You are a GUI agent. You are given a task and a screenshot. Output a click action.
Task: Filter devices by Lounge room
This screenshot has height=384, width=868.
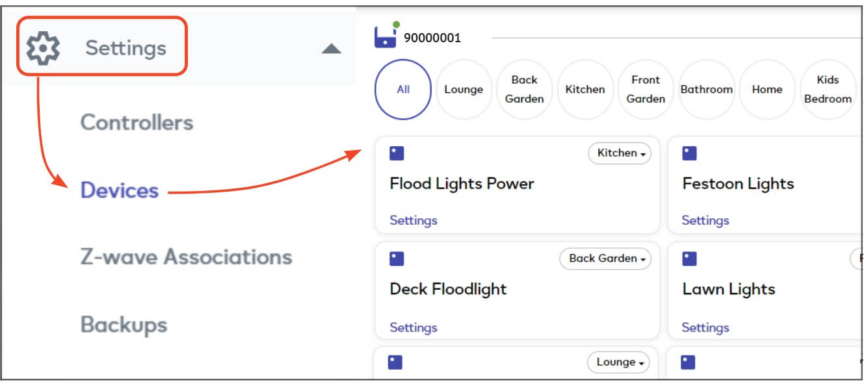coord(464,90)
